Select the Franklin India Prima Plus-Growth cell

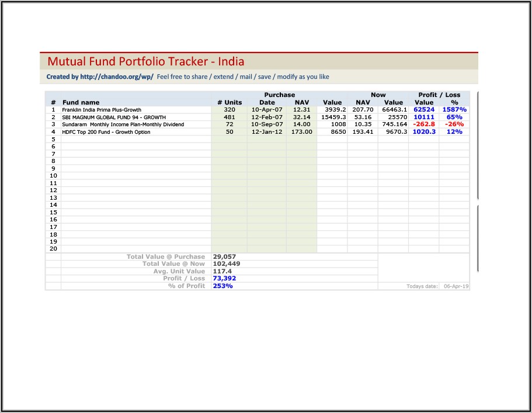pos(102,110)
